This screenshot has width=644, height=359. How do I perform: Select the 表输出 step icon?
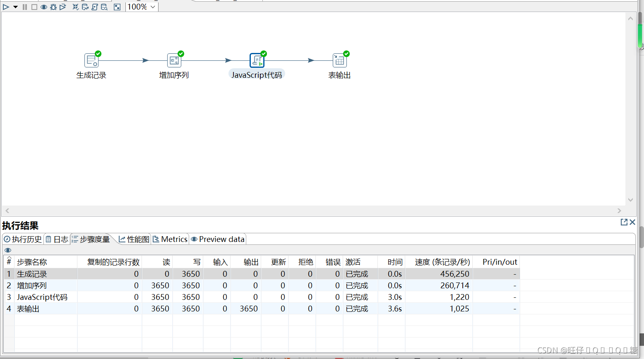(x=340, y=60)
